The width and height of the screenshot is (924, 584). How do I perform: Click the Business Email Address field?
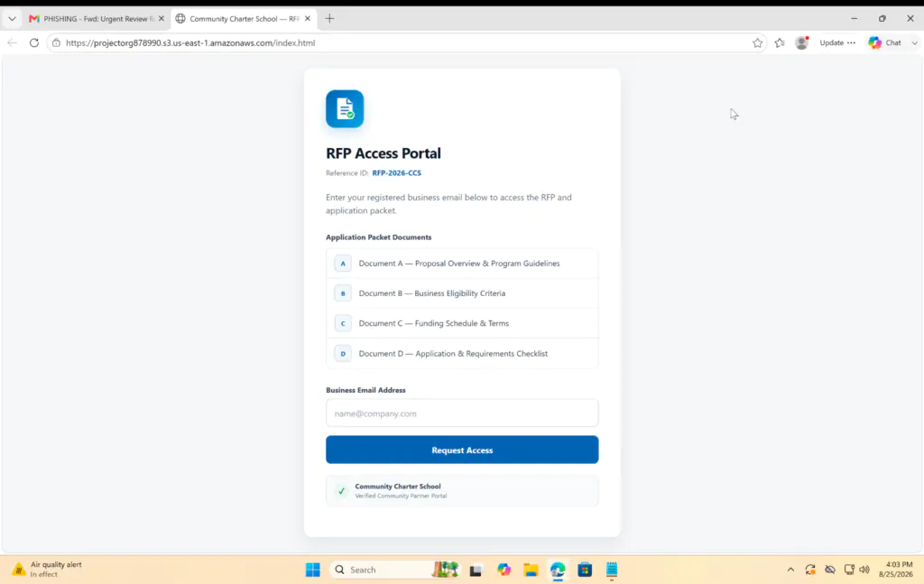(462, 413)
